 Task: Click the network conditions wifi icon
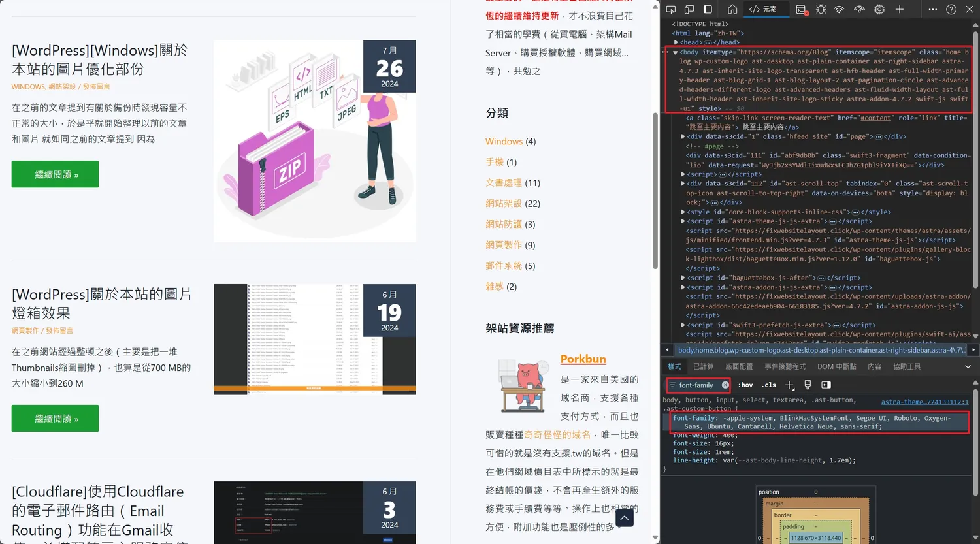(839, 9)
